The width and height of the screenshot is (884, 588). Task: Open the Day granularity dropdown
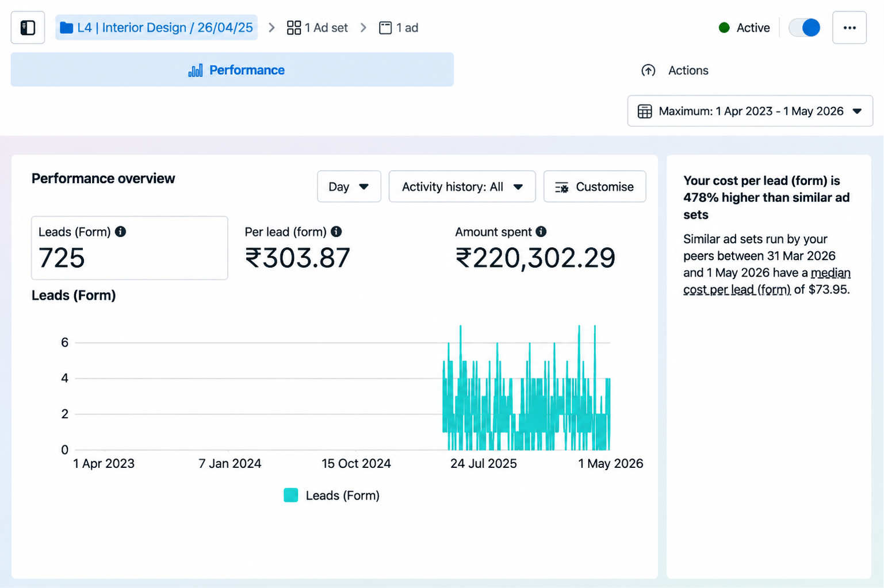point(349,187)
